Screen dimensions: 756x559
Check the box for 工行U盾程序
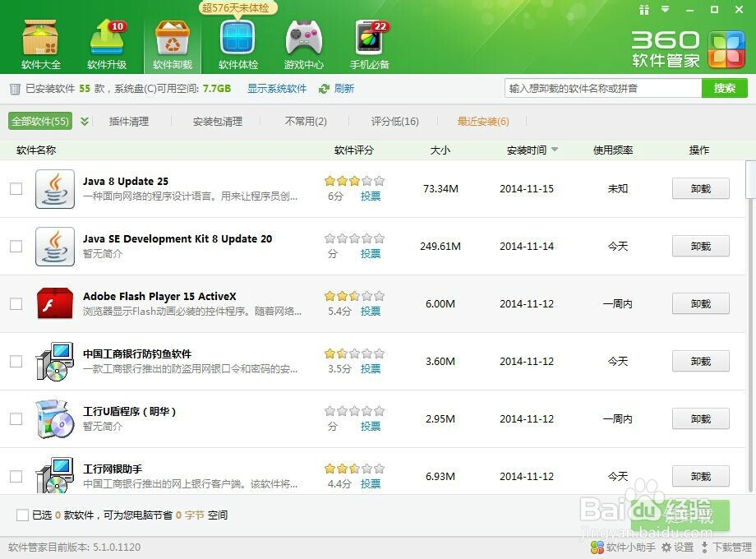(x=16, y=418)
